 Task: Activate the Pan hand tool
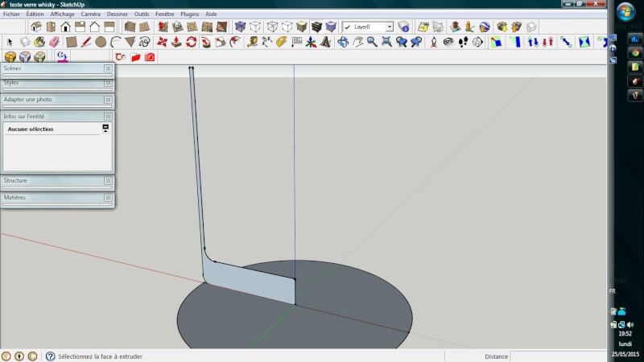click(x=357, y=42)
